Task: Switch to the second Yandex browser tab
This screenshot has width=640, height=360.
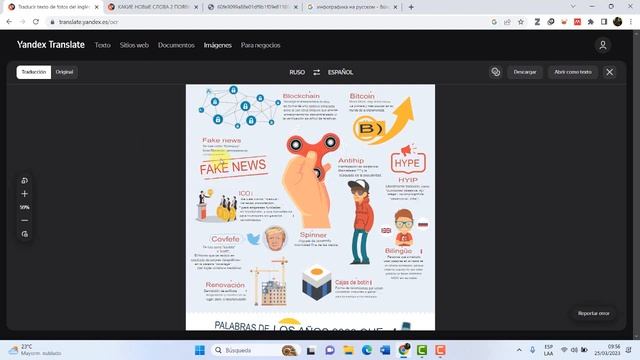Action: click(x=153, y=7)
